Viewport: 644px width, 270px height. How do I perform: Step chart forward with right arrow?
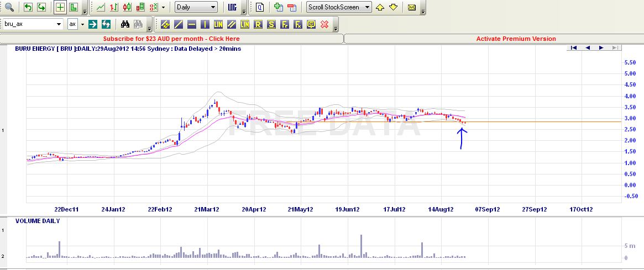tap(601, 47)
